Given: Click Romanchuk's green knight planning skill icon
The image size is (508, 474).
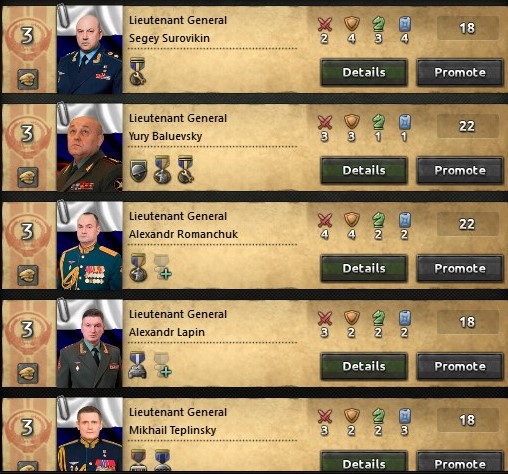Looking at the screenshot, I should (378, 220).
